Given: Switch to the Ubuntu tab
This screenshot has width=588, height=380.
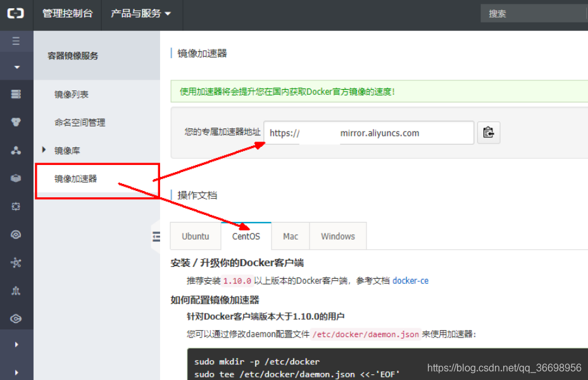Looking at the screenshot, I should [196, 236].
